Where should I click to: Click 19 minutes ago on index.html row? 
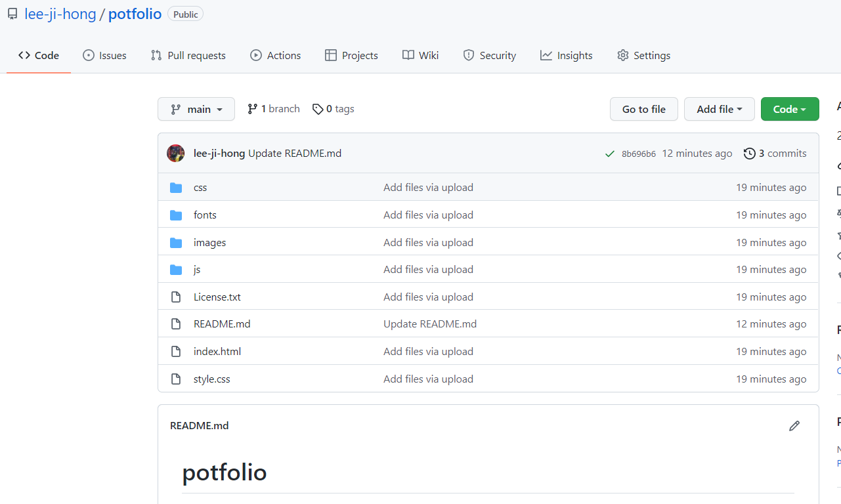(771, 352)
